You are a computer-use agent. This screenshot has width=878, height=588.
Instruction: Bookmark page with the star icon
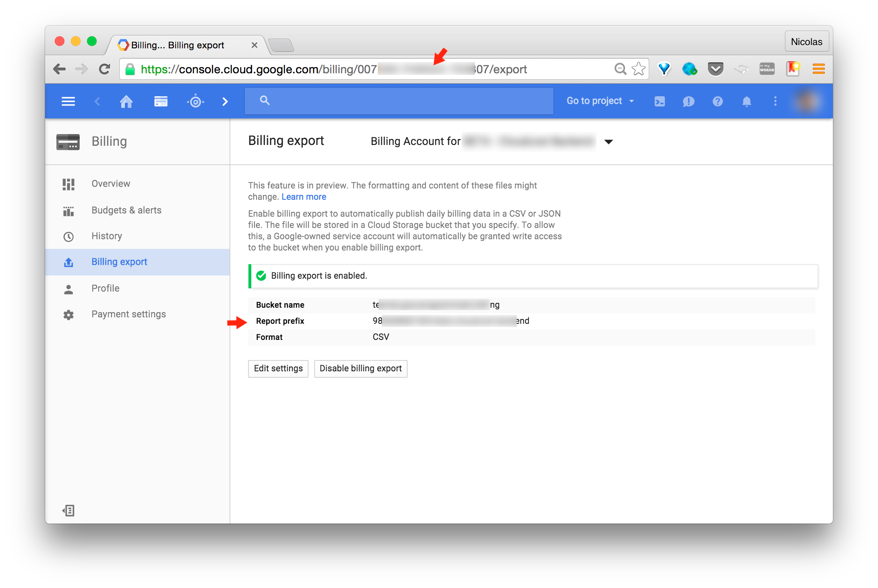[639, 69]
